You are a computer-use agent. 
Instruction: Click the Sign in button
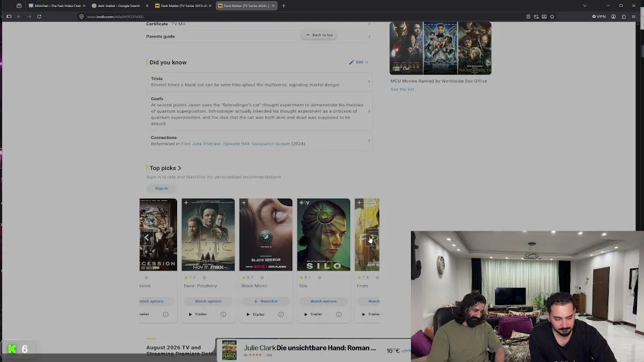tap(161, 189)
